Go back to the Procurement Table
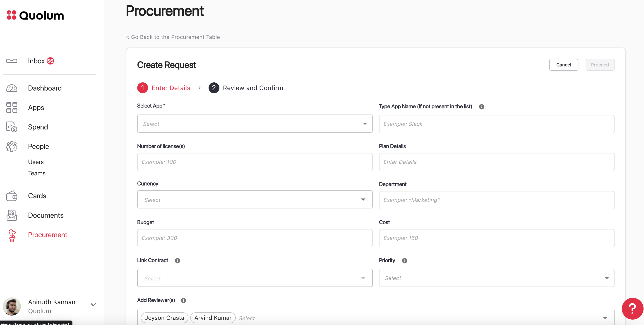The image size is (644, 325). click(x=173, y=37)
